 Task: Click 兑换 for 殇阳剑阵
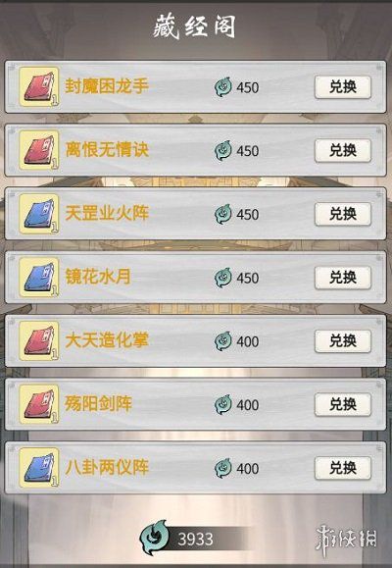click(343, 404)
